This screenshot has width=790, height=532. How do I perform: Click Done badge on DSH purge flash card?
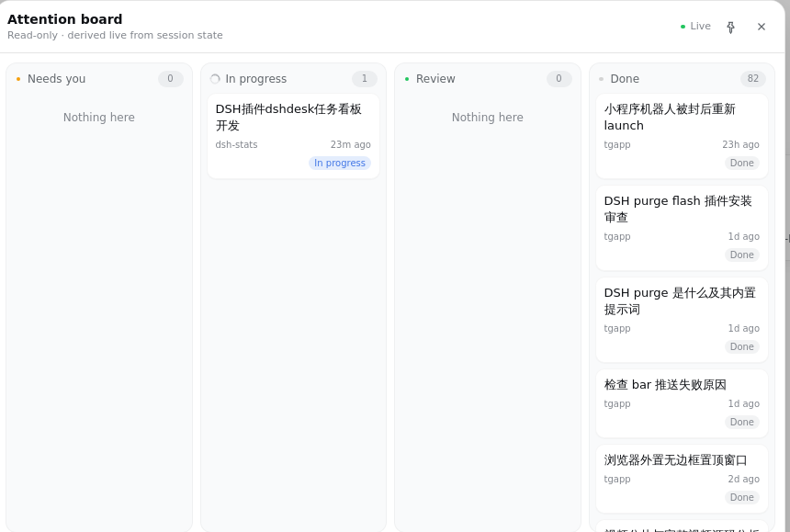(x=741, y=255)
